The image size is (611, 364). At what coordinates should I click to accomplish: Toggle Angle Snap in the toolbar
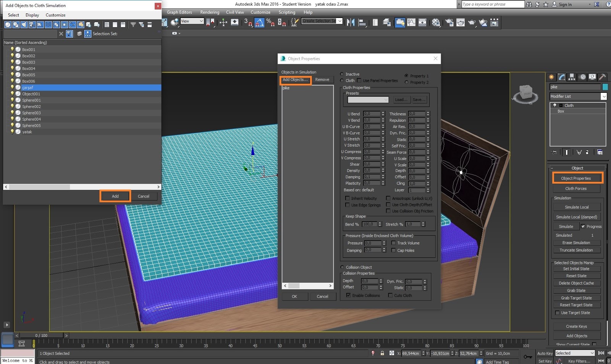260,23
